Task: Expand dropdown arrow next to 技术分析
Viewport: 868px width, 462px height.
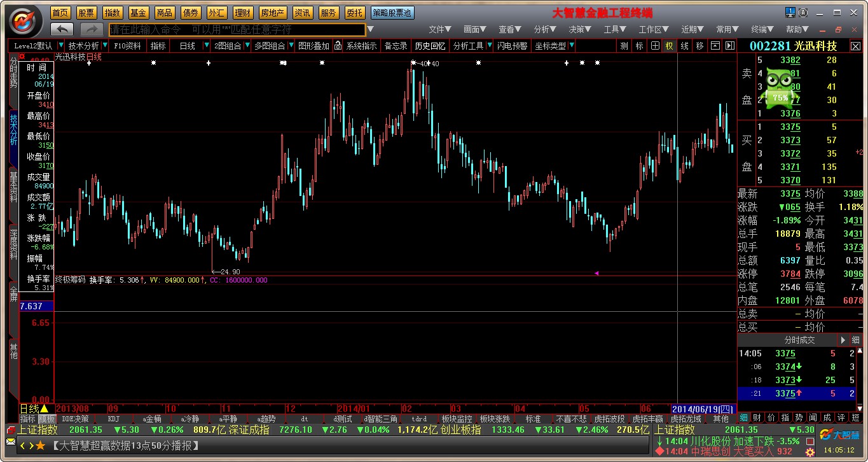Action: 104,45
